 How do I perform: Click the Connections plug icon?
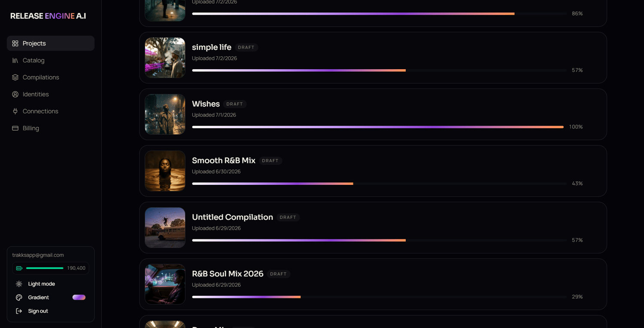(x=15, y=111)
